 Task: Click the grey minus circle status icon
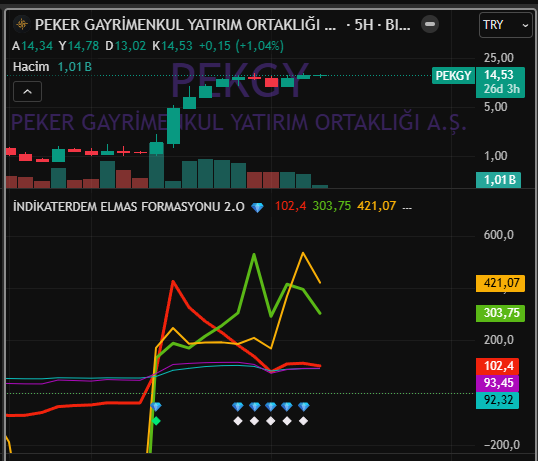coord(430,24)
